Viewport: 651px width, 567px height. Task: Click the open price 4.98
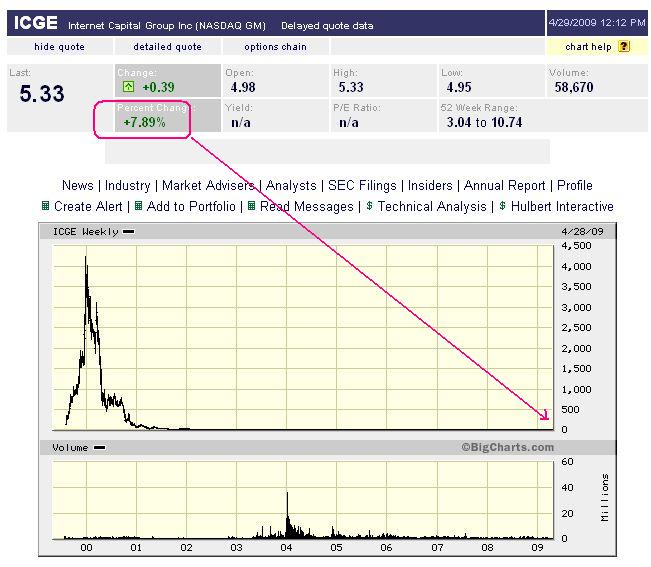click(243, 87)
